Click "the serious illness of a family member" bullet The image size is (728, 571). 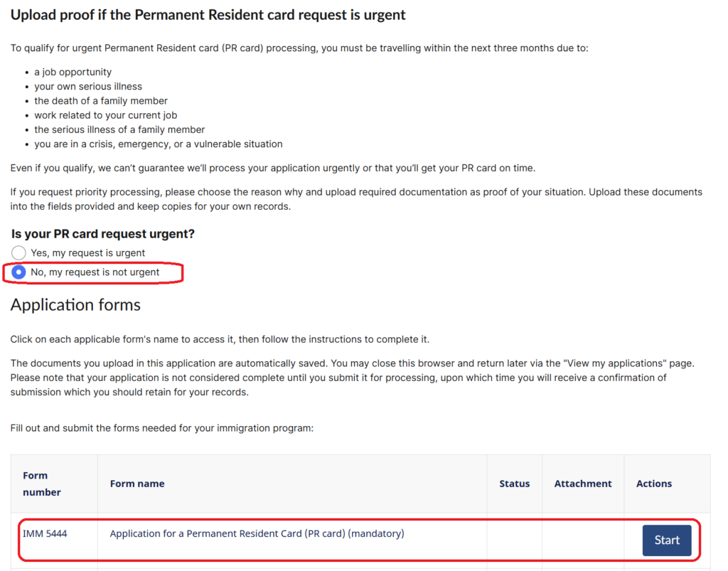[119, 129]
